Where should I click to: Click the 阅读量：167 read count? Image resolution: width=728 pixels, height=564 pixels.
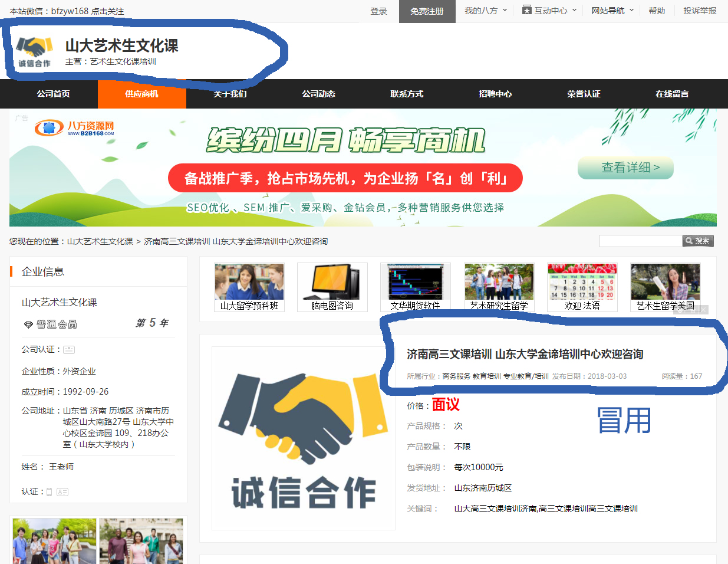(682, 376)
